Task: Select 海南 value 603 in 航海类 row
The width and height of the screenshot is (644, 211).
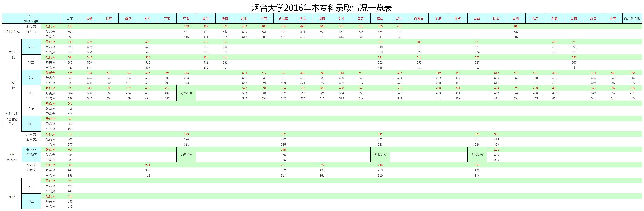Action: pos(225,26)
